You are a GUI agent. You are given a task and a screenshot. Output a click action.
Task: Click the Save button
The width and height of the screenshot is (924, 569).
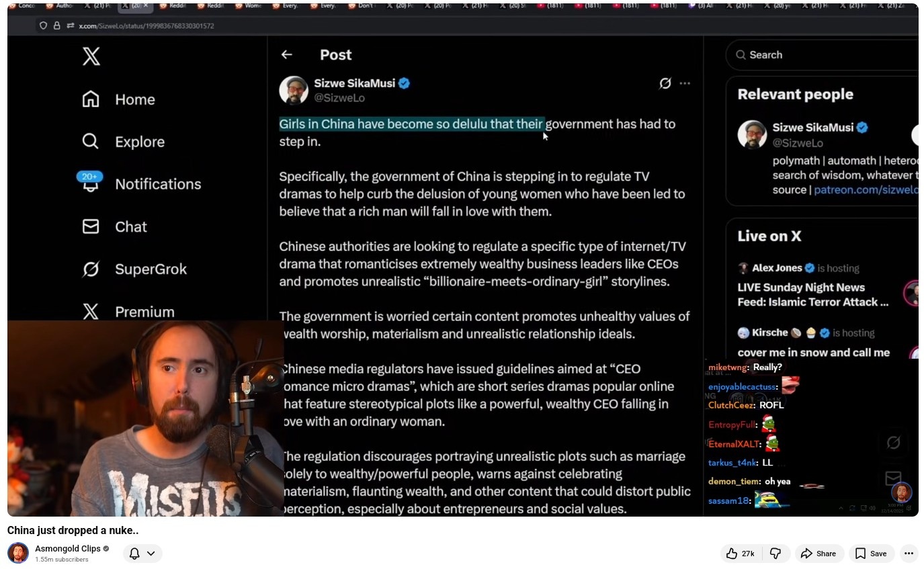871,554
